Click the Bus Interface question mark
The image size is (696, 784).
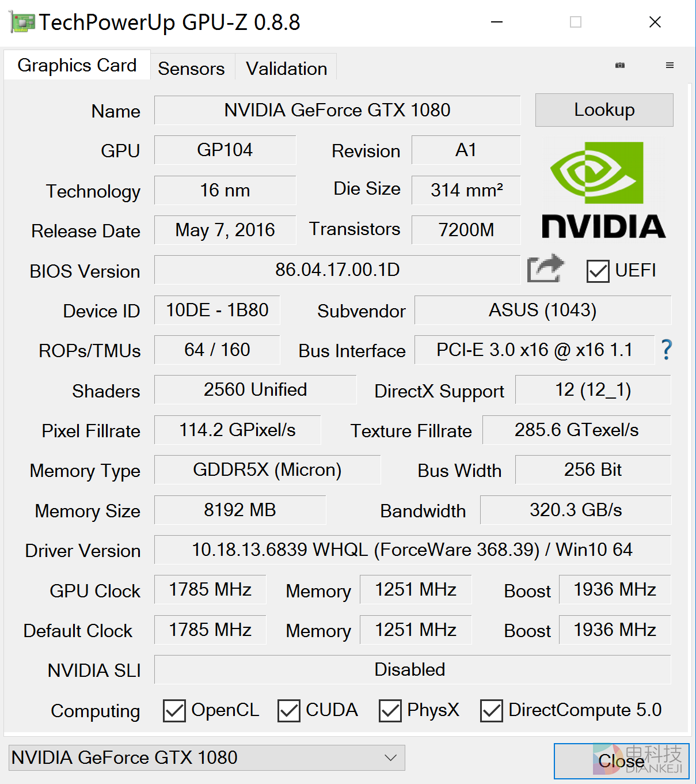click(666, 350)
